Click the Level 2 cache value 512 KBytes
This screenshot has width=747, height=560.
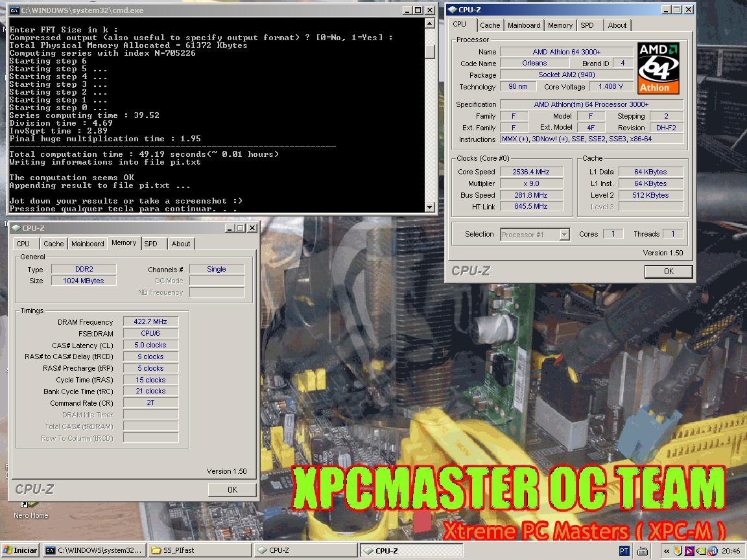click(651, 195)
